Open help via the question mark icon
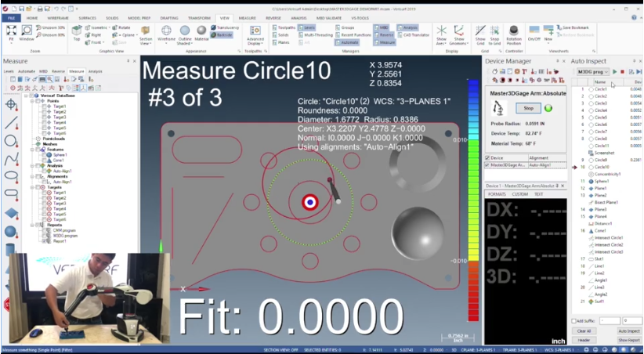This screenshot has height=354, width=644. tap(634, 18)
